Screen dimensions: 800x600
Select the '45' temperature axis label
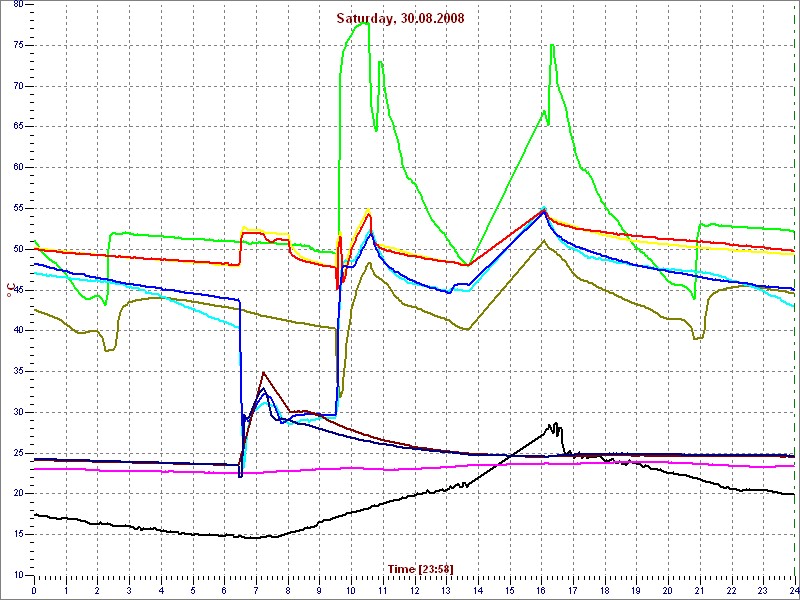16,290
